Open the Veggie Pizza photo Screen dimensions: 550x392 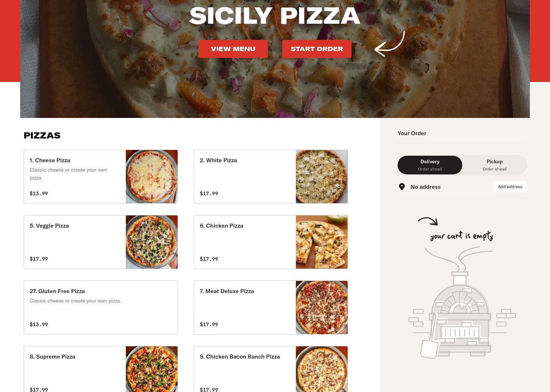(152, 242)
